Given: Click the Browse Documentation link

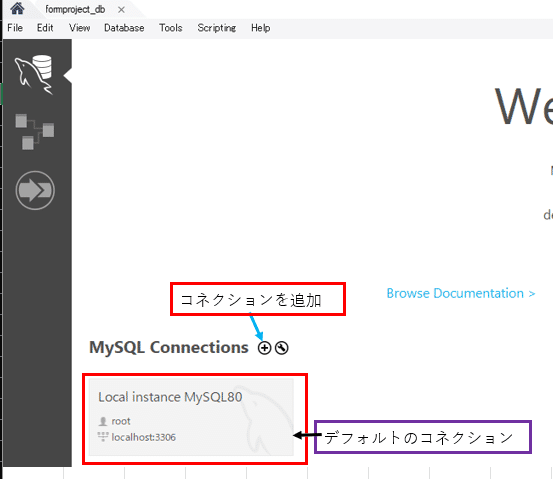Looking at the screenshot, I should coord(461,293).
